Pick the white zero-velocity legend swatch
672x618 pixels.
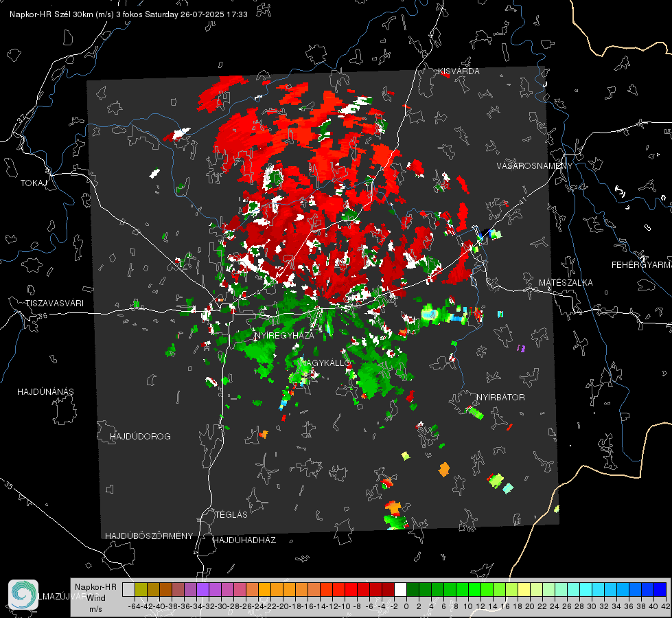(x=400, y=590)
